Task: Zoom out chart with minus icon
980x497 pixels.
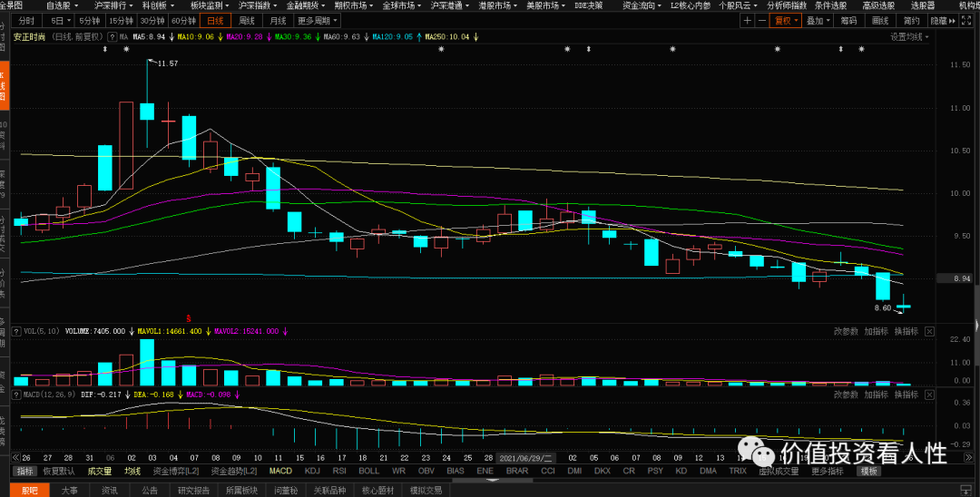Action: point(761,21)
